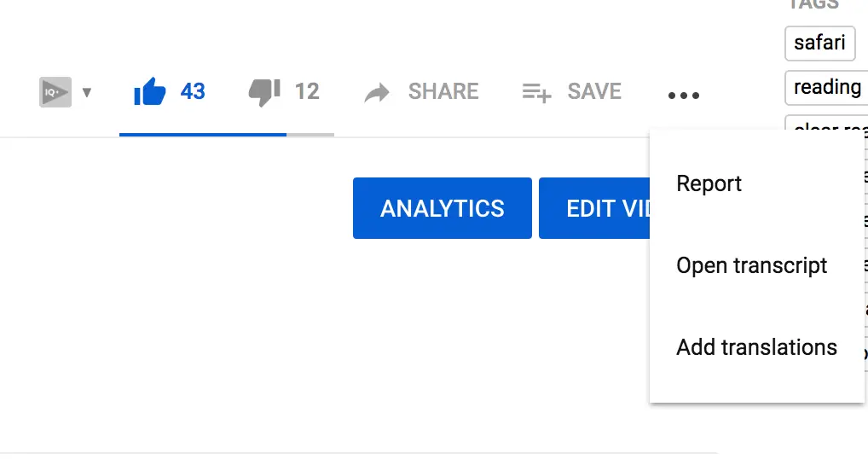Click the like count 43
Viewport: 868px width, 459px height.
[x=193, y=91]
